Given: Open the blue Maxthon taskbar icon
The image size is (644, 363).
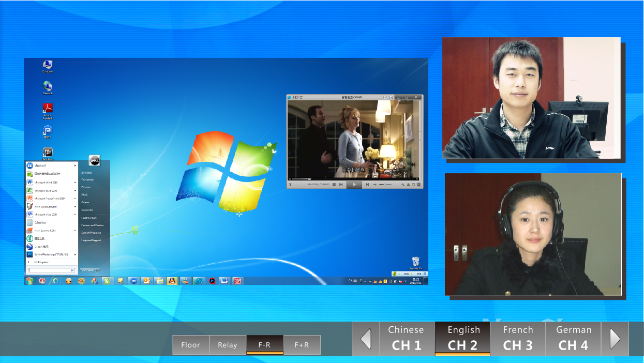Looking at the screenshot, I should (134, 281).
